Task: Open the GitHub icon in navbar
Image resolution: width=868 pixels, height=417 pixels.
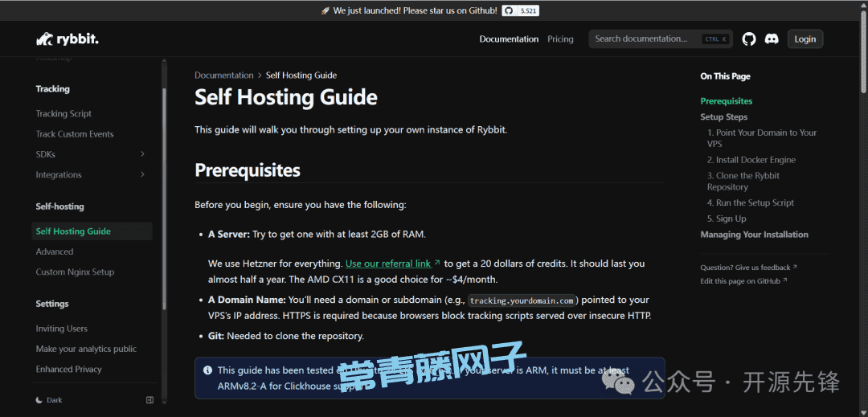Action: coord(749,39)
